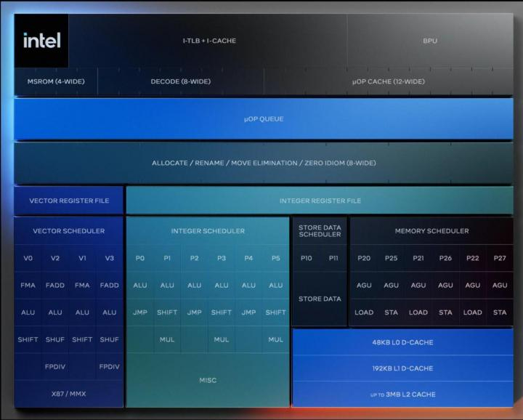This screenshot has width=523, height=420.
Task: Select port P10 in Store Data Scheduler
Action: [306, 258]
